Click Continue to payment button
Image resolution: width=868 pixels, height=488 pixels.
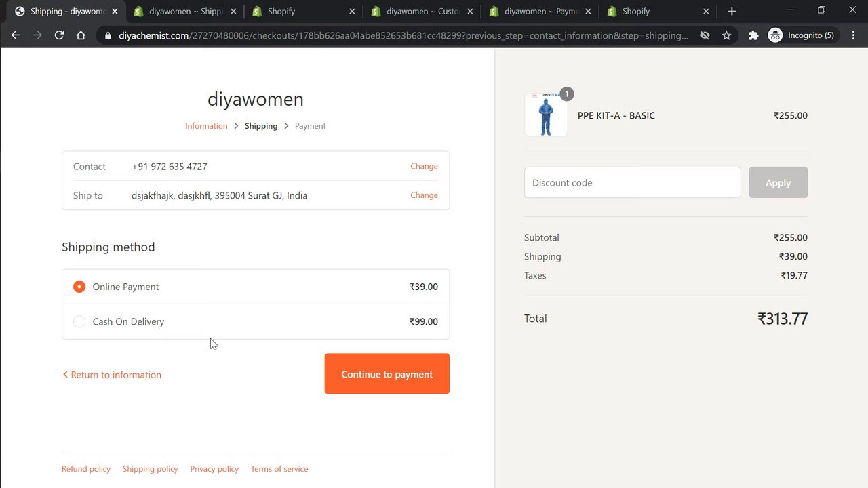(x=387, y=373)
